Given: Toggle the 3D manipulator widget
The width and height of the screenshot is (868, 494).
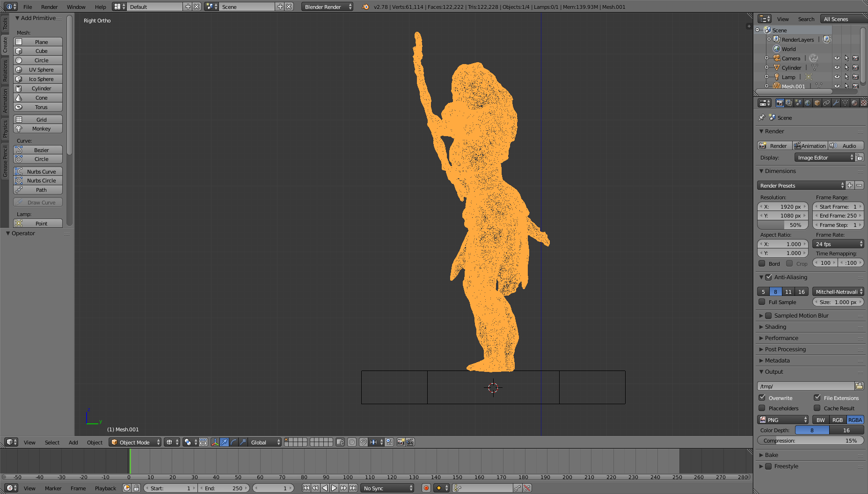Looking at the screenshot, I should (x=215, y=442).
